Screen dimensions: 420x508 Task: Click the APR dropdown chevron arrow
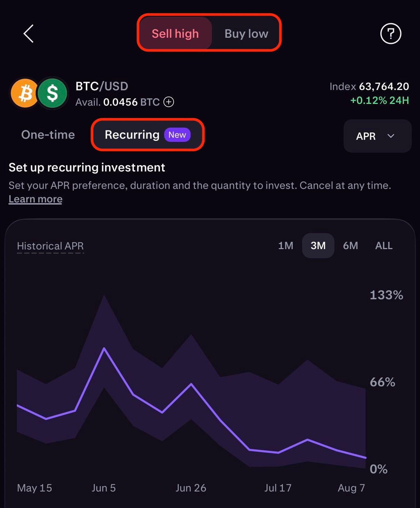coord(391,136)
